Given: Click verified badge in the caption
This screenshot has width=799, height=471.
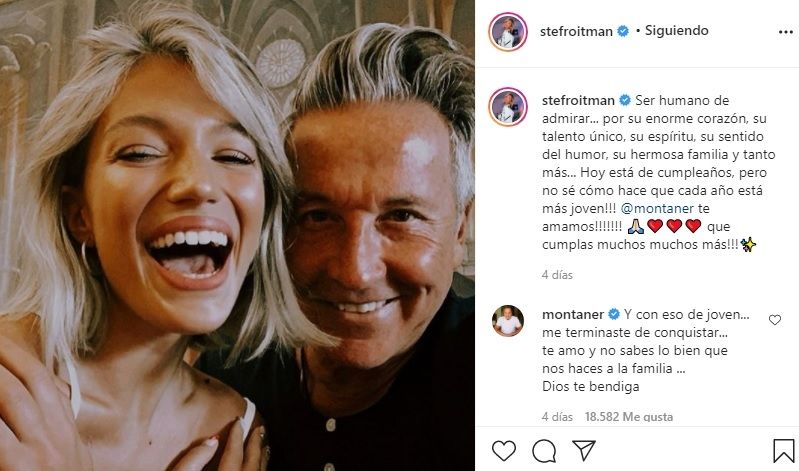Looking at the screenshot, I should click(x=625, y=101).
